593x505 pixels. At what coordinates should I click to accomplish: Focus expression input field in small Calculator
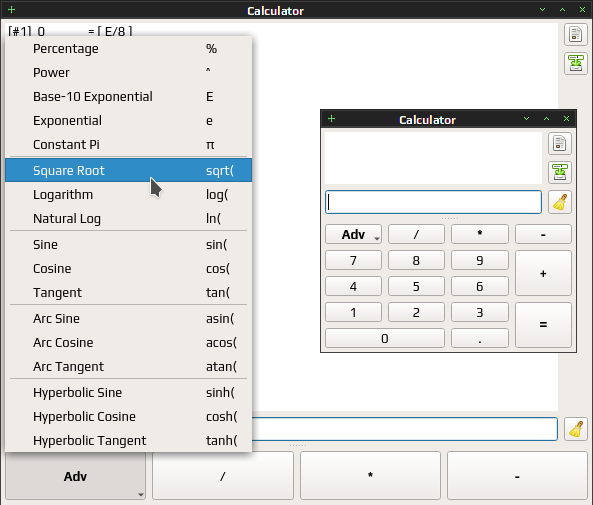pos(433,202)
